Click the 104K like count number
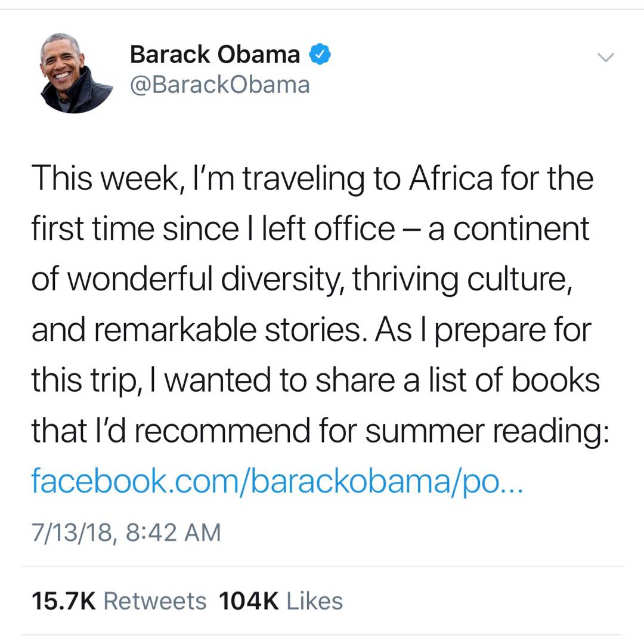 click(x=249, y=600)
